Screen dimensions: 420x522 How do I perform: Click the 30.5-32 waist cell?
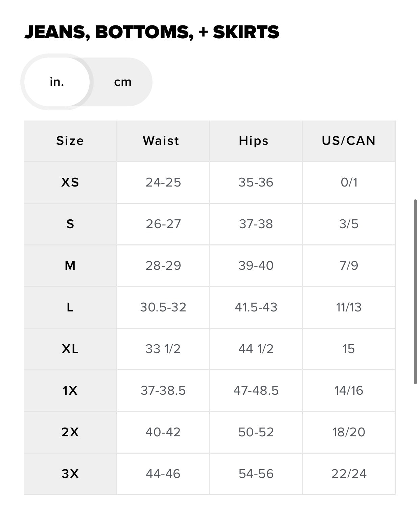click(163, 307)
